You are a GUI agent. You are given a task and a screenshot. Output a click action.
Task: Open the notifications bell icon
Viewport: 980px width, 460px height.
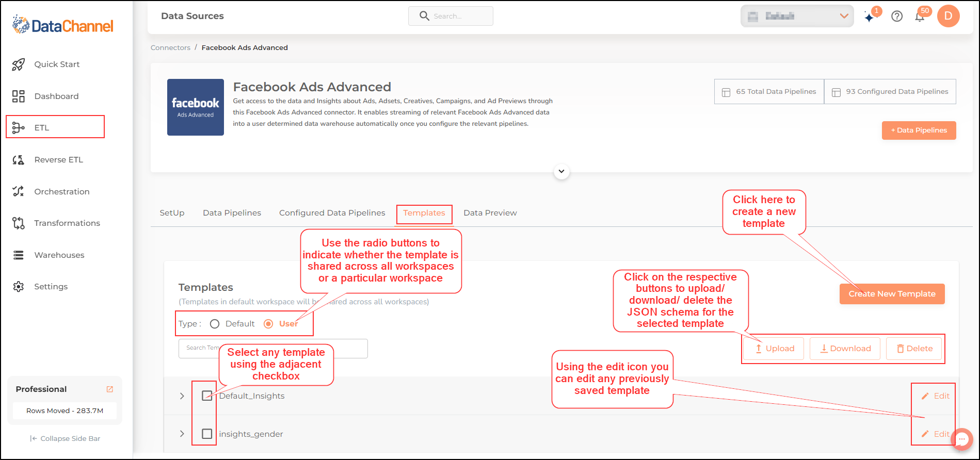click(x=920, y=17)
